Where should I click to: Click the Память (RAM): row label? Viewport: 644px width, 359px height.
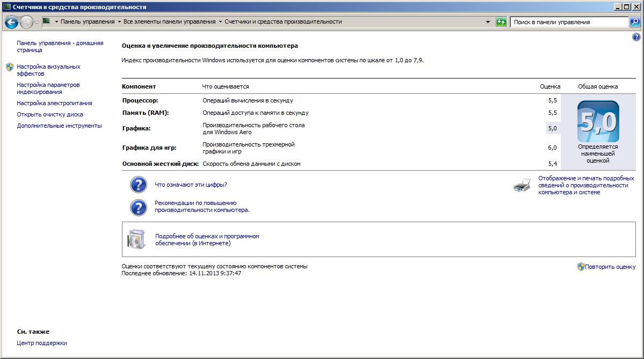pyautogui.click(x=146, y=113)
